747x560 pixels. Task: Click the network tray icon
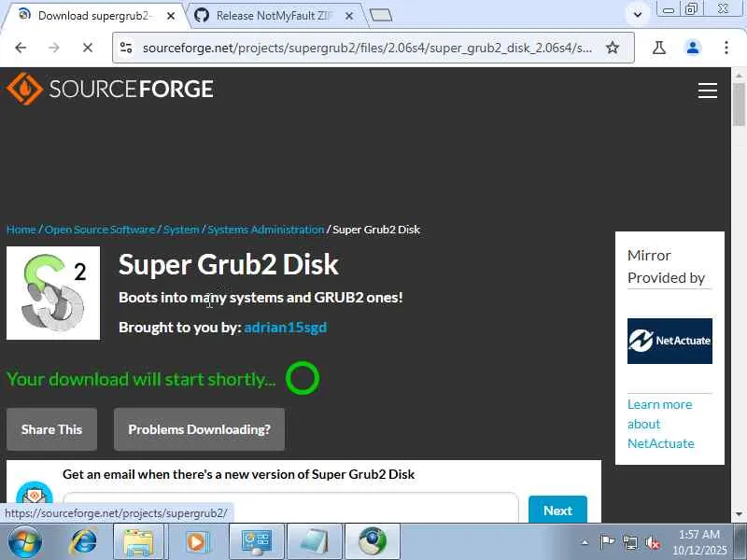tap(630, 542)
